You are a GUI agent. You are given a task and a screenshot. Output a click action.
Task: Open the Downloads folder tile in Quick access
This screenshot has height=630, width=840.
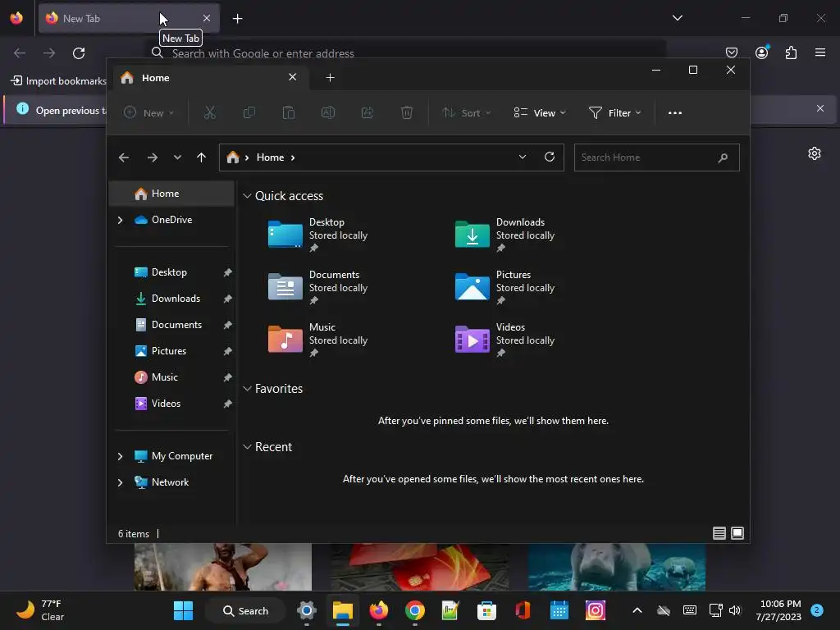tap(504, 235)
